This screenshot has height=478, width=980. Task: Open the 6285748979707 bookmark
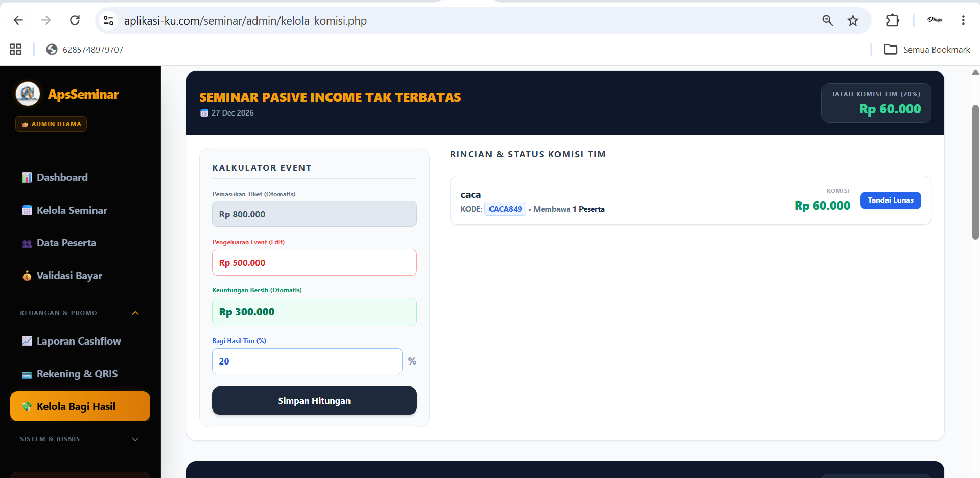coord(85,50)
